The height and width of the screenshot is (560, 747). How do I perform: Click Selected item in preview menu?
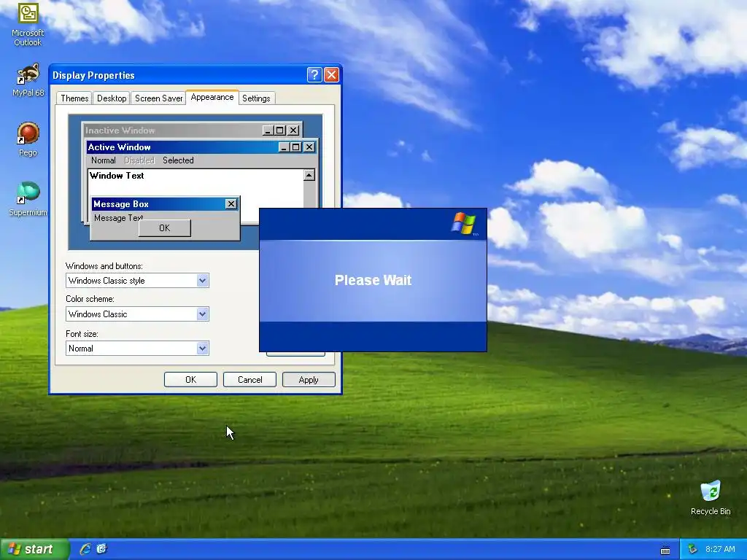(x=178, y=160)
